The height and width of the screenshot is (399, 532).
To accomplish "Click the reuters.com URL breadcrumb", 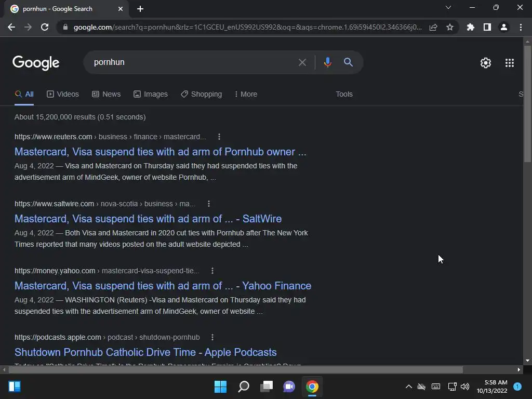I will click(x=110, y=137).
